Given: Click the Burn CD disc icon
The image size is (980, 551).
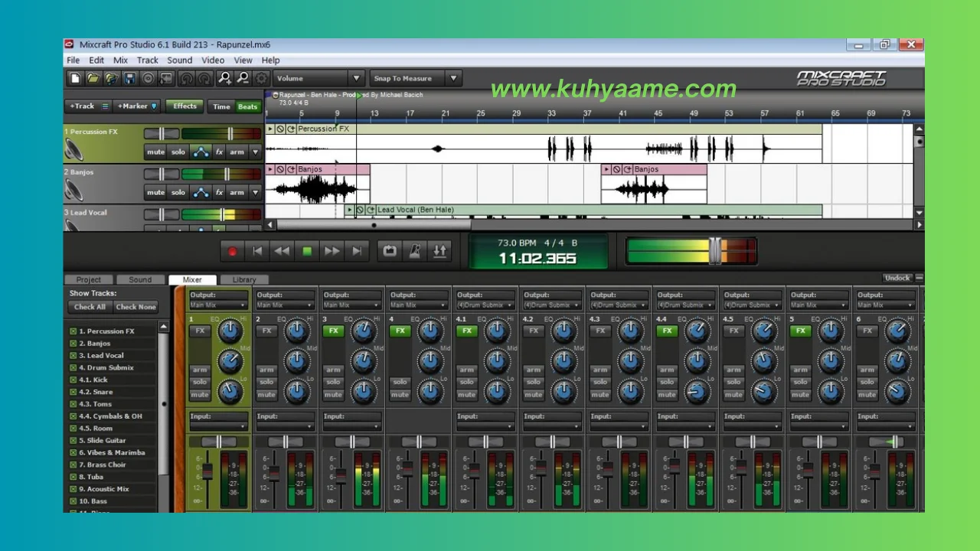Looking at the screenshot, I should coord(149,78).
